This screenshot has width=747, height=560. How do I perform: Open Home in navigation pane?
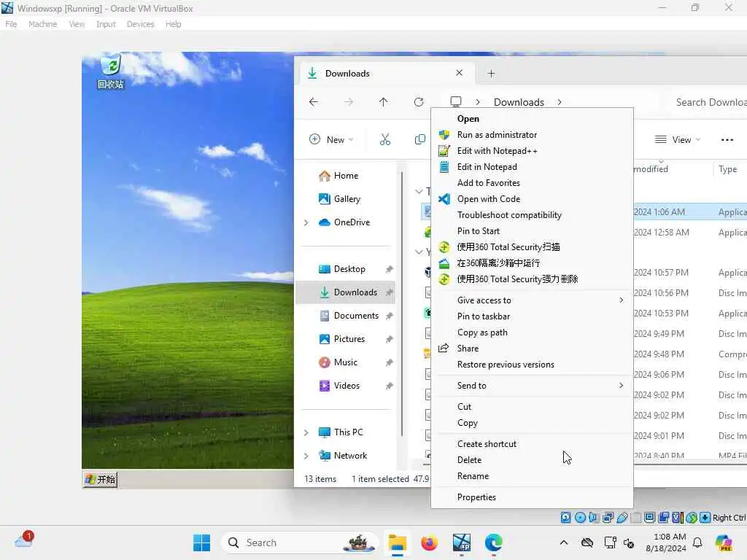point(346,176)
